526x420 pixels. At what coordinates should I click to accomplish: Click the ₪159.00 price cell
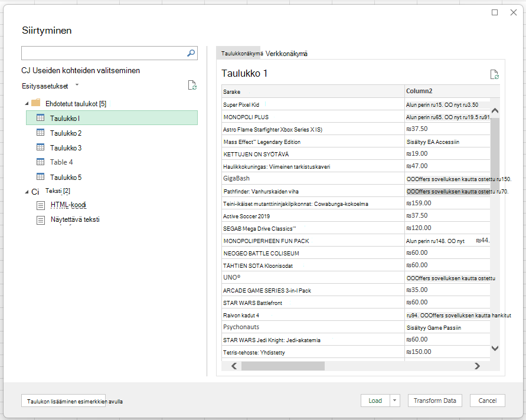447,203
